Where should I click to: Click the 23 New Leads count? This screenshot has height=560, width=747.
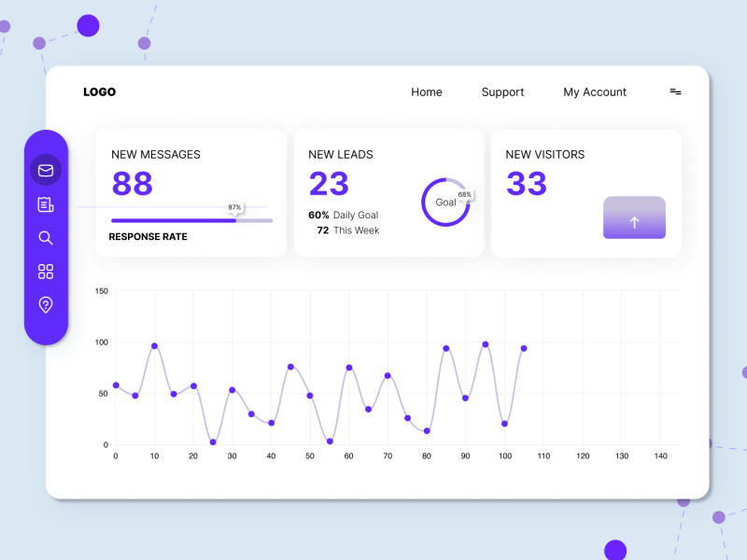(328, 184)
